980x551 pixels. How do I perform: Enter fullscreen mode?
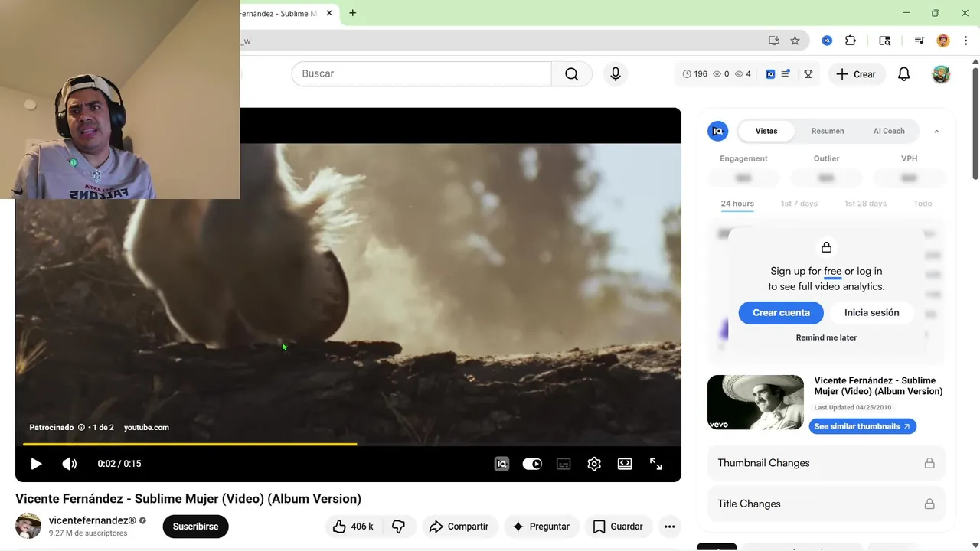pos(656,464)
